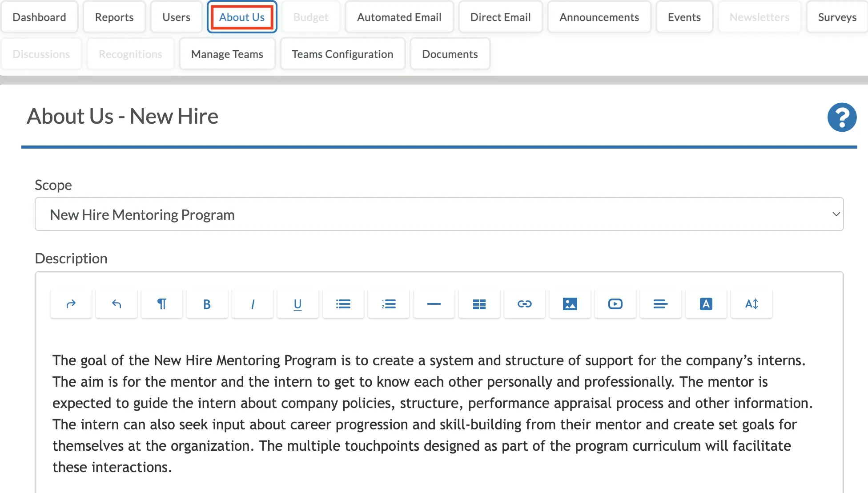Insert a bulleted list
868x493 pixels.
click(343, 304)
